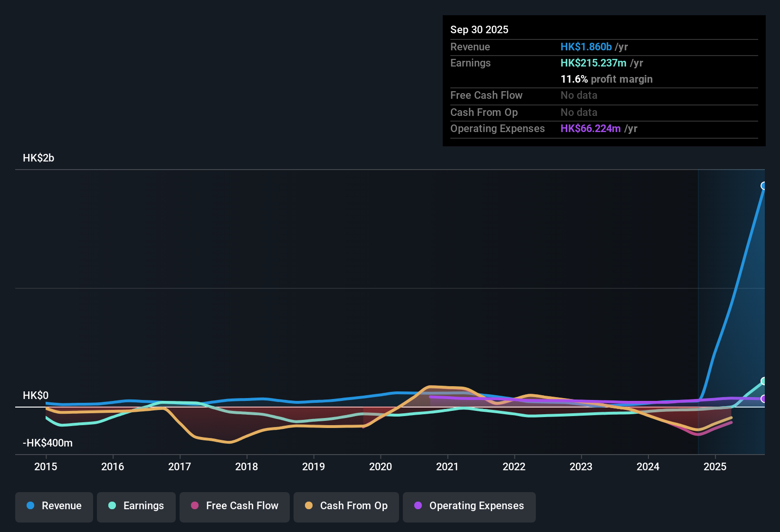Click the HK$66.224m operating expenses value
The image size is (780, 532).
click(x=591, y=128)
